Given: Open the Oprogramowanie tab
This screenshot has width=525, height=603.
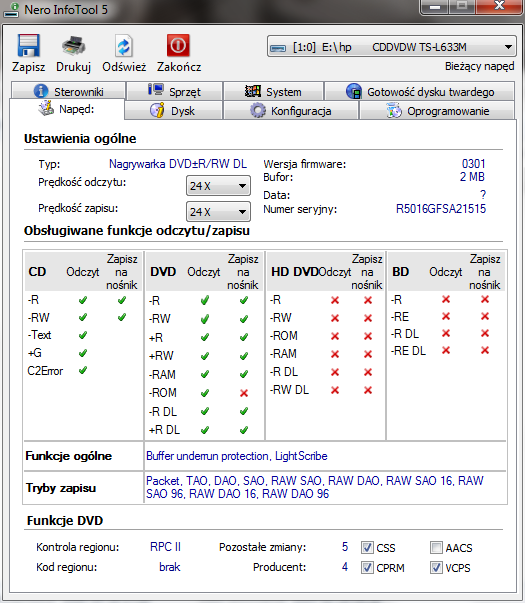Looking at the screenshot, I should [437, 111].
